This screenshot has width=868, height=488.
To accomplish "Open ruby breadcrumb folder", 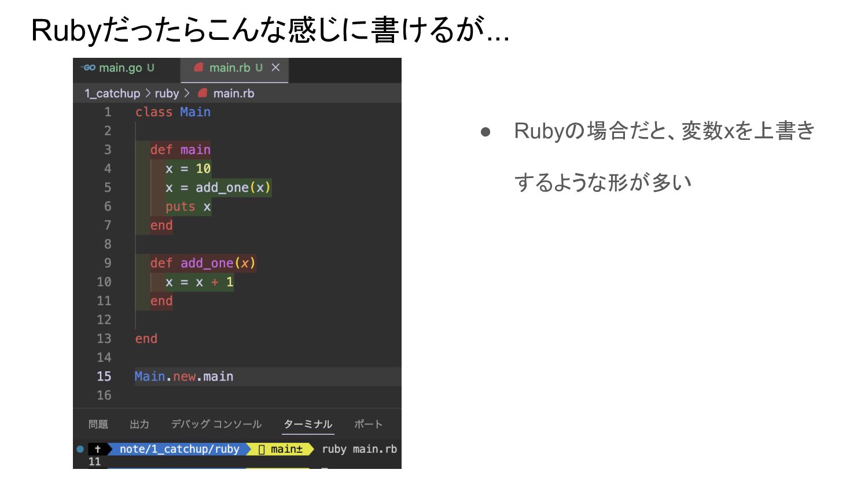I will pyautogui.click(x=167, y=94).
